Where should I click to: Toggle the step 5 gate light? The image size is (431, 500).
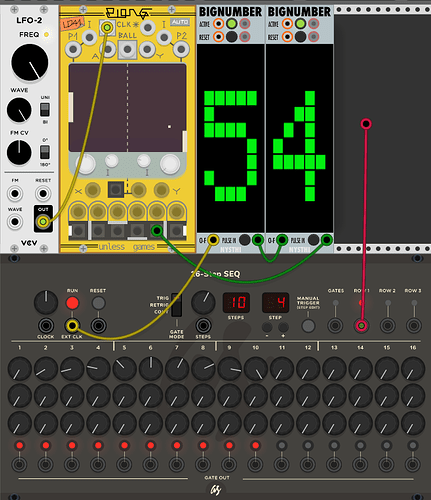(124, 445)
